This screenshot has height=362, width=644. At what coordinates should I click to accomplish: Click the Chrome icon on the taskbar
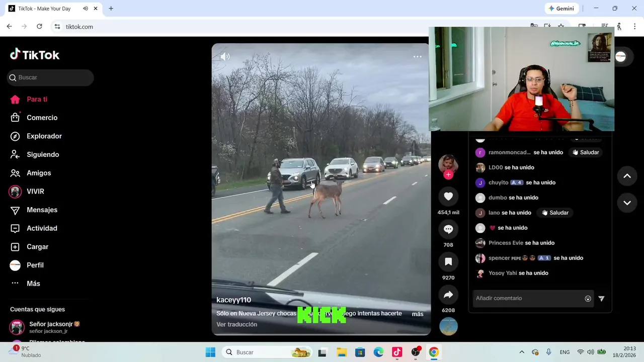[x=434, y=352]
